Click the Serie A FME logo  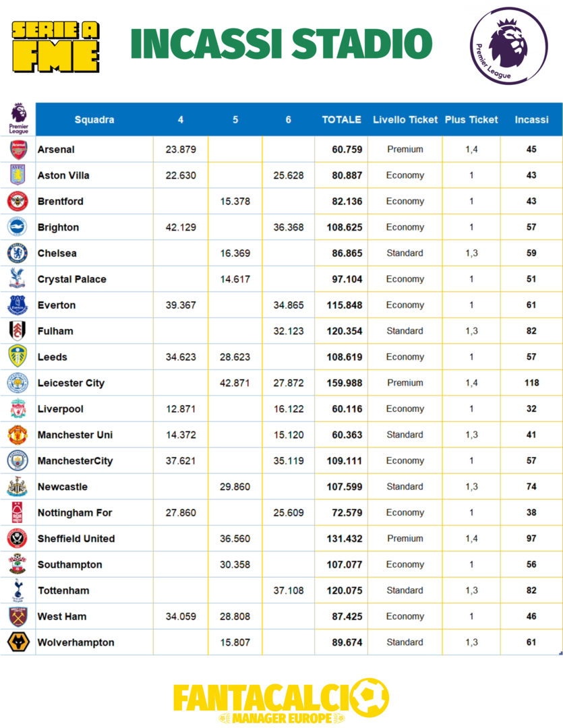[56, 45]
